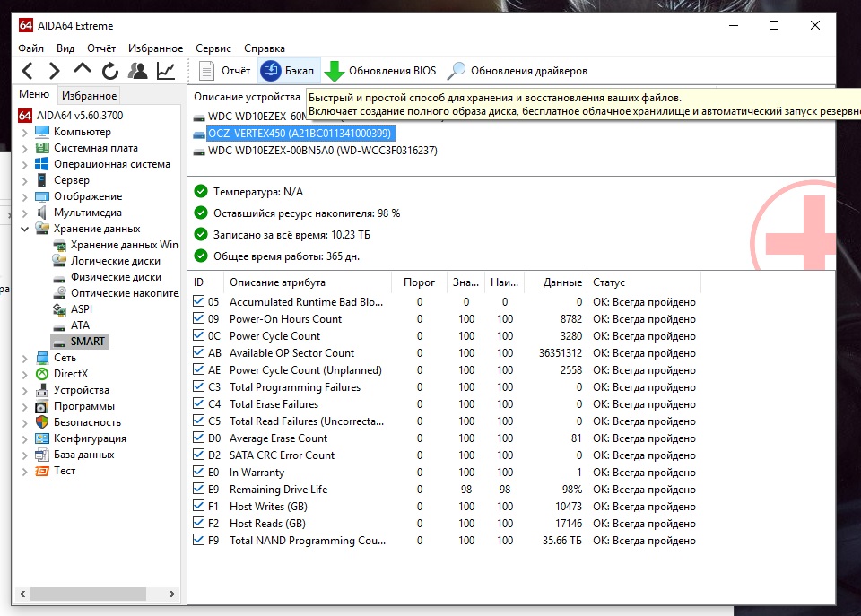This screenshot has width=861, height=616.
Task: Expand the Системная плата node chevron
Action: [25, 148]
